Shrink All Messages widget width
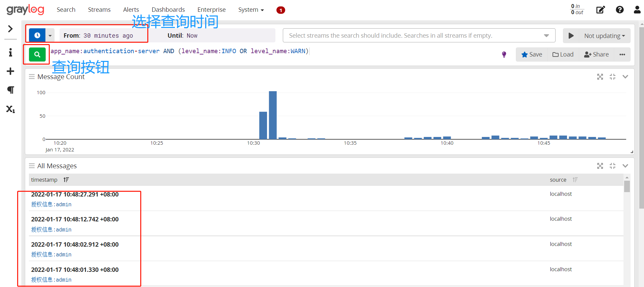This screenshot has height=287, width=644. click(x=613, y=166)
